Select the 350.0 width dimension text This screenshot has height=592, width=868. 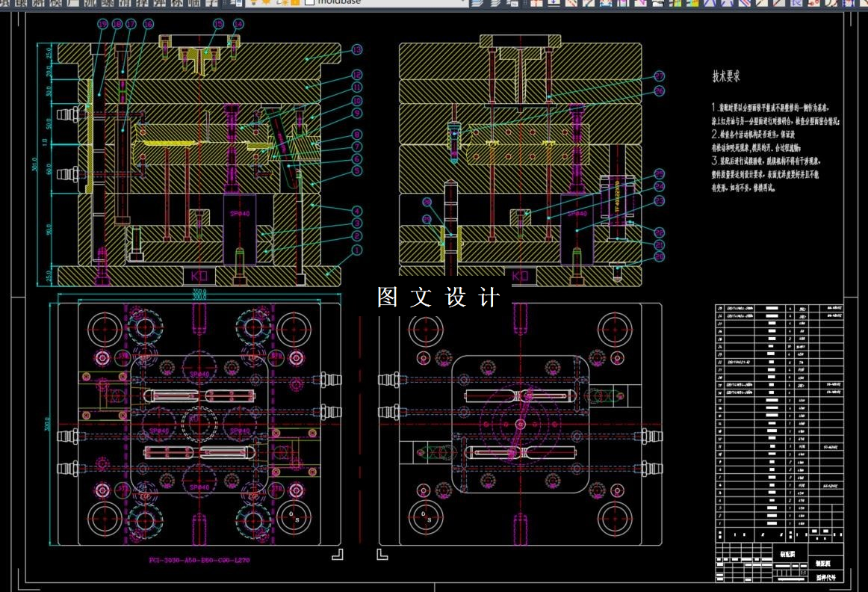tap(199, 292)
